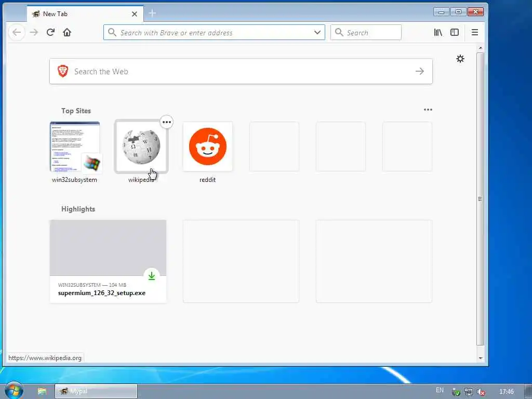Click scrollbar down arrow
Image resolution: width=532 pixels, height=399 pixels.
[480, 358]
